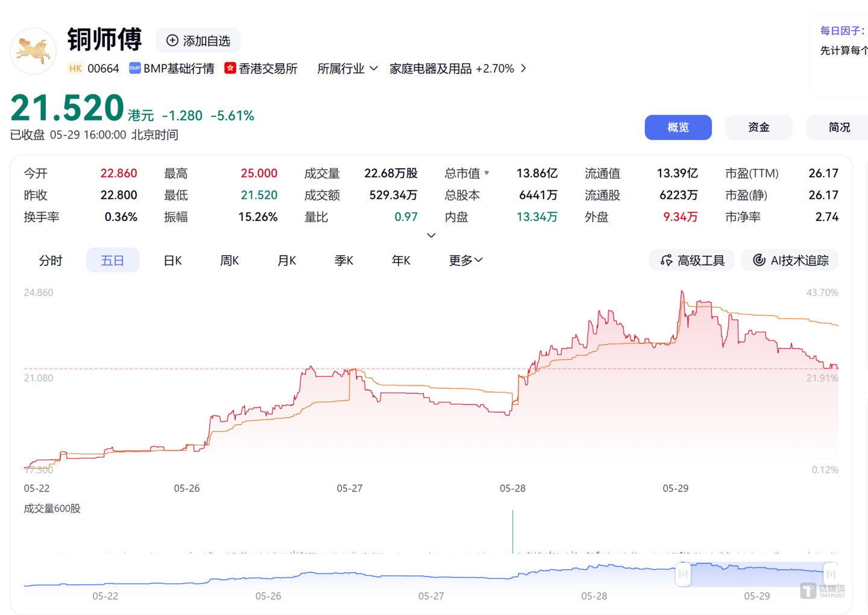Click the BMP基础行情 badge icon
This screenshot has height=615, width=868.
click(x=135, y=69)
